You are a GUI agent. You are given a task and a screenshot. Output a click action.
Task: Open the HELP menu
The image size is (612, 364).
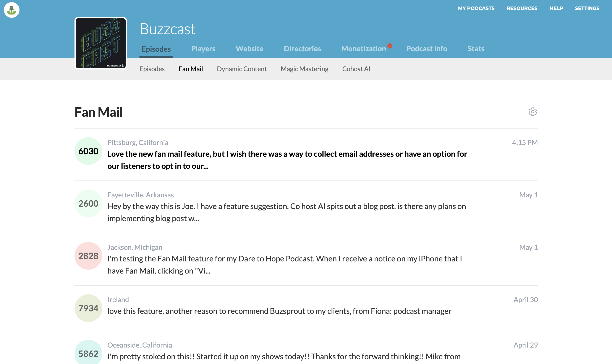coord(556,8)
